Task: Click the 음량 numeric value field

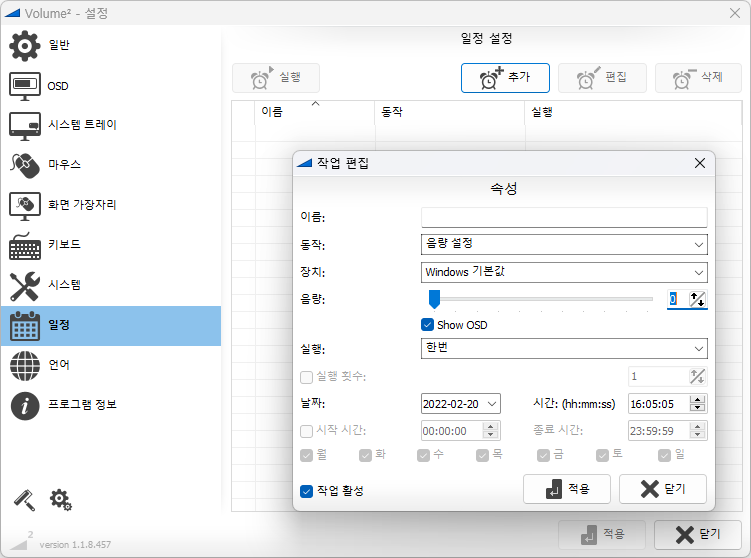Action: [677, 299]
